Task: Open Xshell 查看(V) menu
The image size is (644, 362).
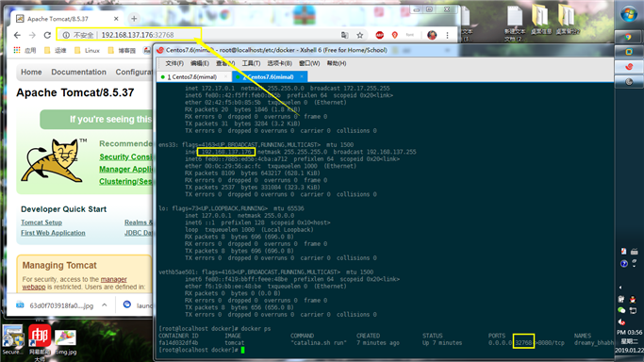Action: coord(225,63)
